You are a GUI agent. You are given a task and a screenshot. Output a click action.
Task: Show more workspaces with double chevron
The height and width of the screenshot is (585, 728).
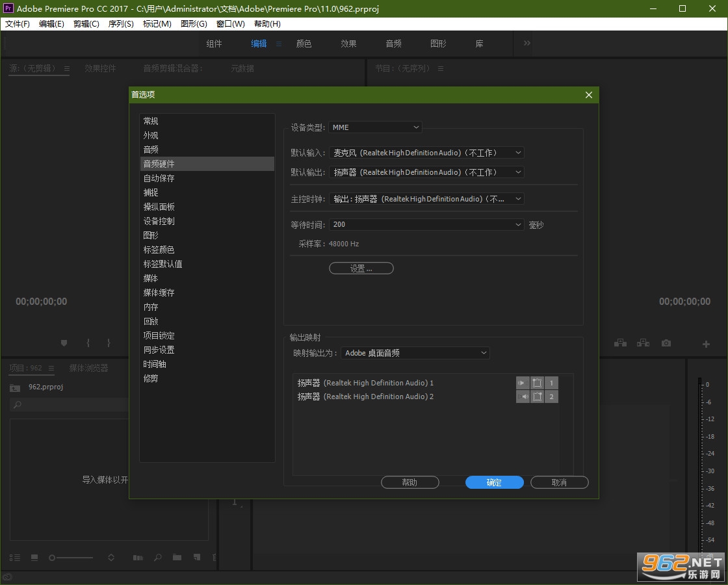pyautogui.click(x=527, y=43)
